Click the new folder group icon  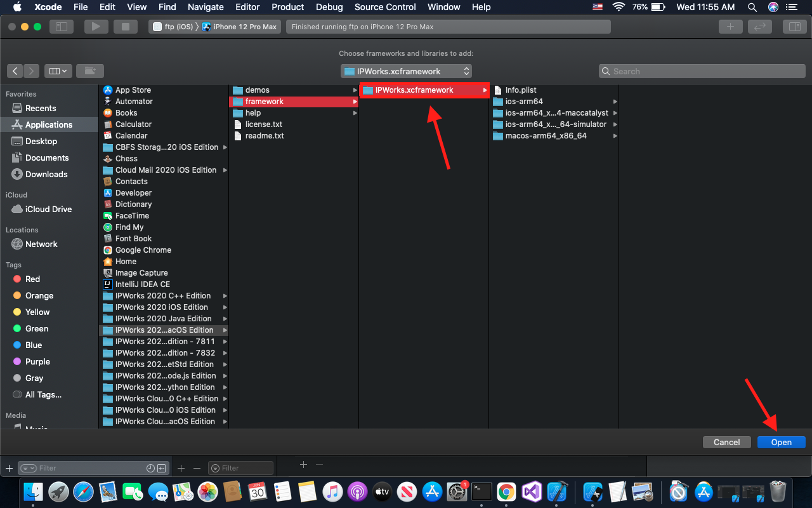tap(91, 71)
